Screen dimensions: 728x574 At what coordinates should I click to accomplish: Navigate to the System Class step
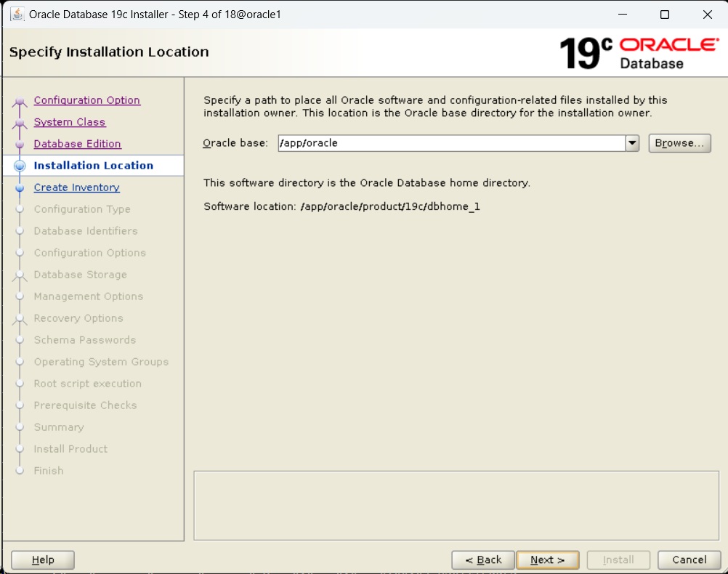coord(69,122)
